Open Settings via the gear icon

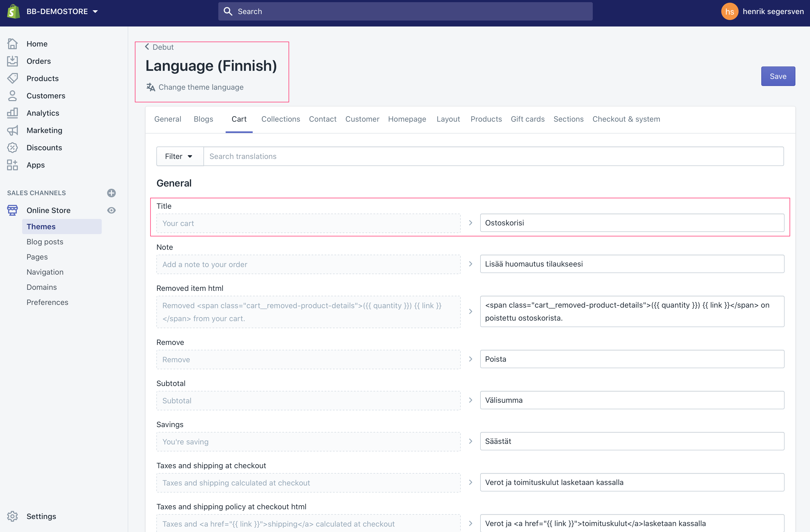pyautogui.click(x=13, y=516)
